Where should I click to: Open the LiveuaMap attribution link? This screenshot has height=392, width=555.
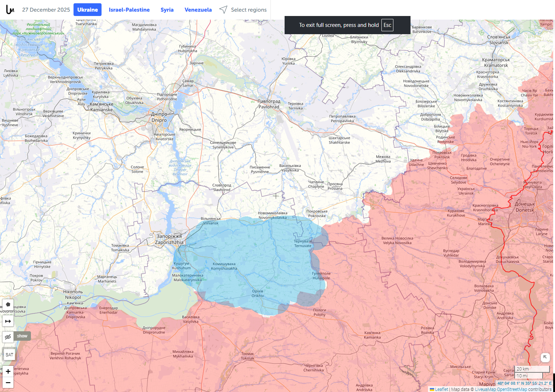click(485, 389)
